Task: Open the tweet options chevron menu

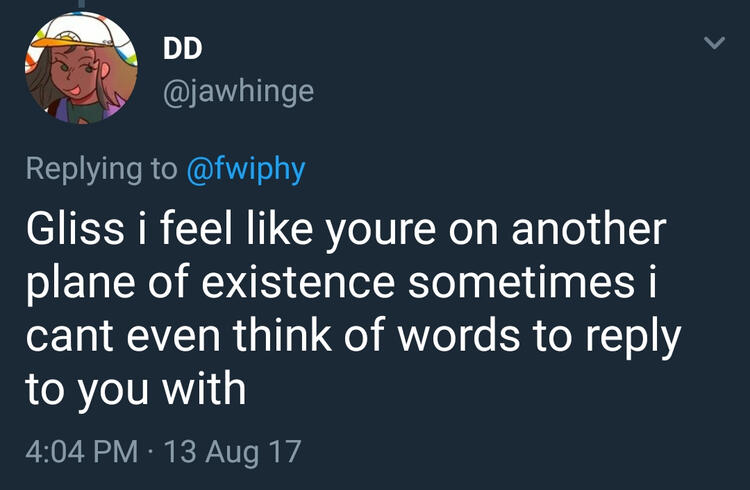Action: [x=713, y=43]
